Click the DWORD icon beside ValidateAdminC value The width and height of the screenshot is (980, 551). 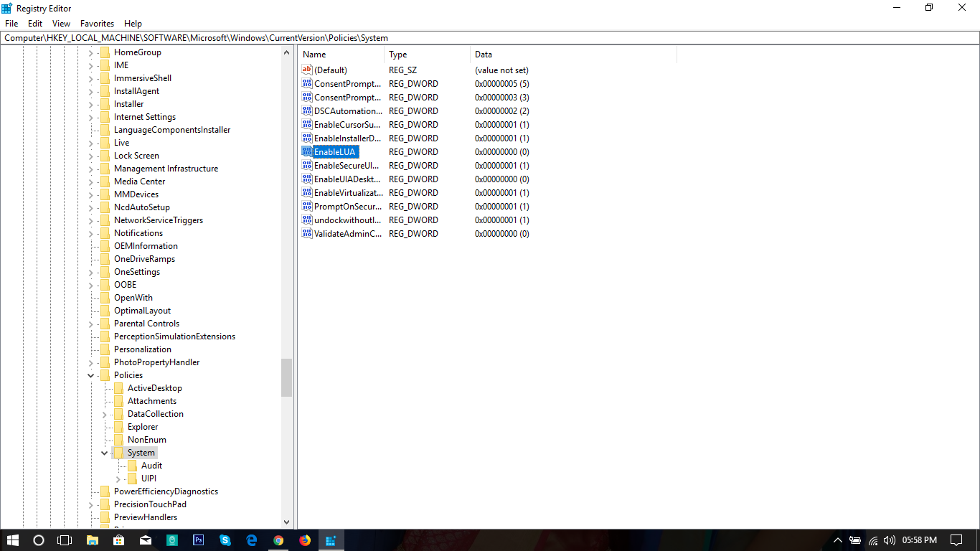tap(307, 234)
